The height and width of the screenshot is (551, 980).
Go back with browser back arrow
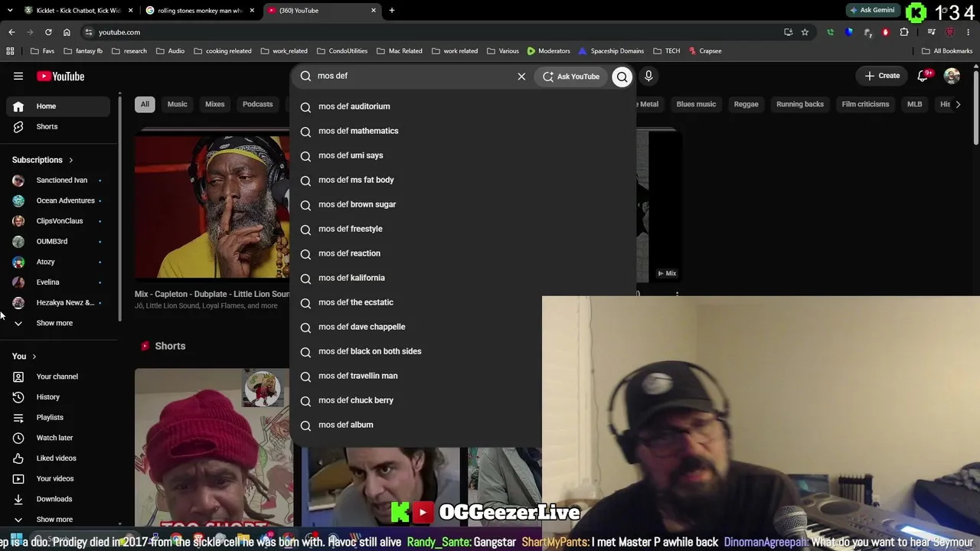pyautogui.click(x=11, y=32)
